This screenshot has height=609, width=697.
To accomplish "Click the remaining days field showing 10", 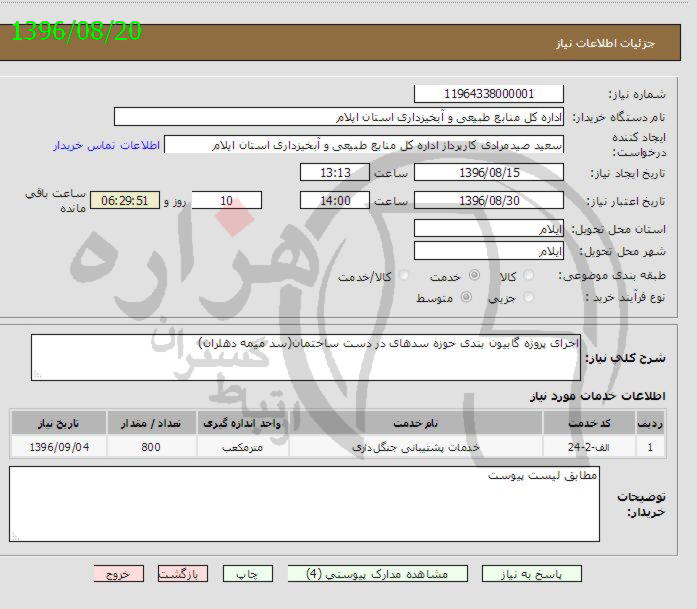I will (x=227, y=200).
